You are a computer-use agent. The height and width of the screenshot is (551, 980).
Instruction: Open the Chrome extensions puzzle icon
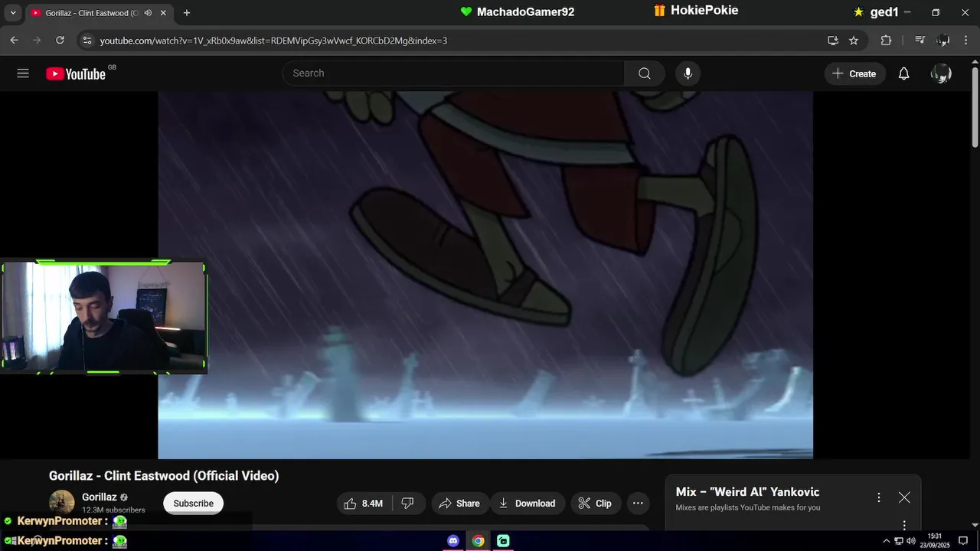[x=886, y=40]
